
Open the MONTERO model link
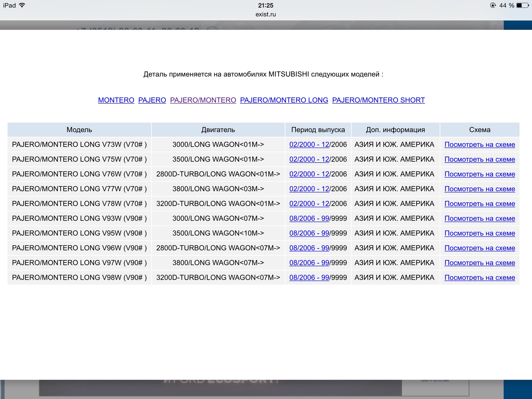click(x=116, y=100)
